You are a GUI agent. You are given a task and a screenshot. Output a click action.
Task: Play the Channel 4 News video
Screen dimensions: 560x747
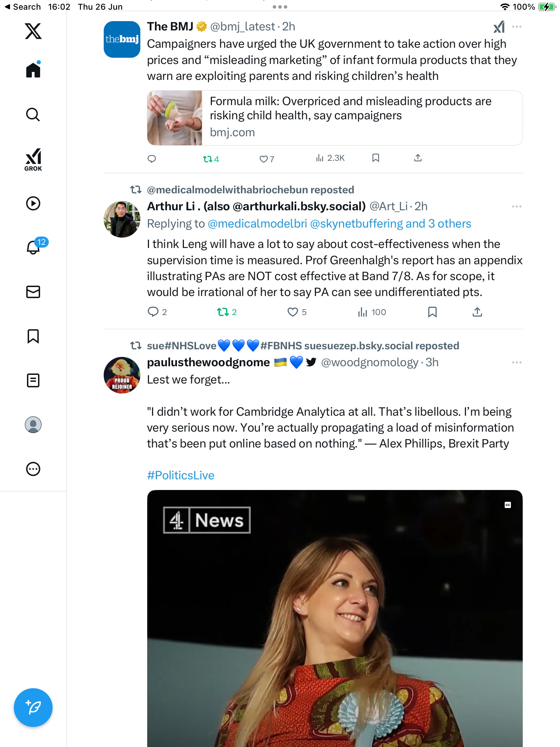pos(335,618)
